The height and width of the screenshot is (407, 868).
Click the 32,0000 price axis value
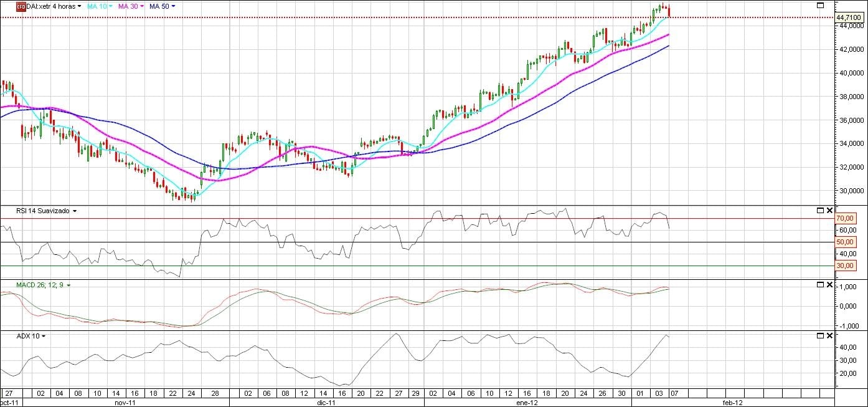click(851, 167)
